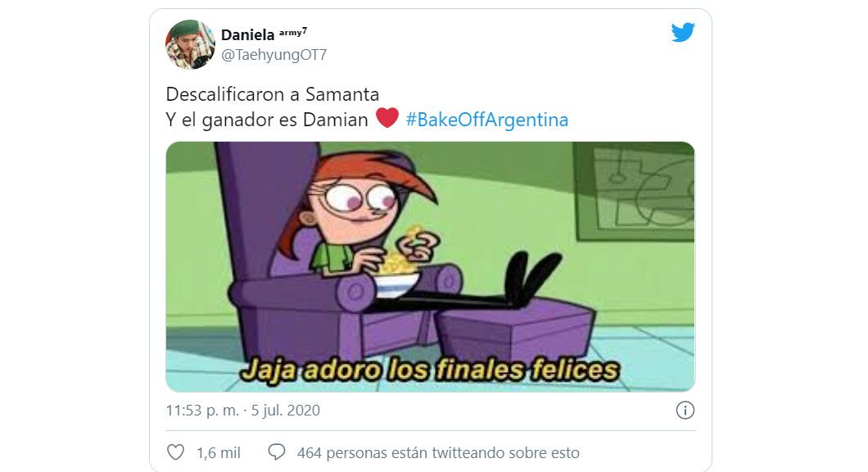Click the 1,6 mil likes count
The image size is (868, 472).
[x=219, y=453]
